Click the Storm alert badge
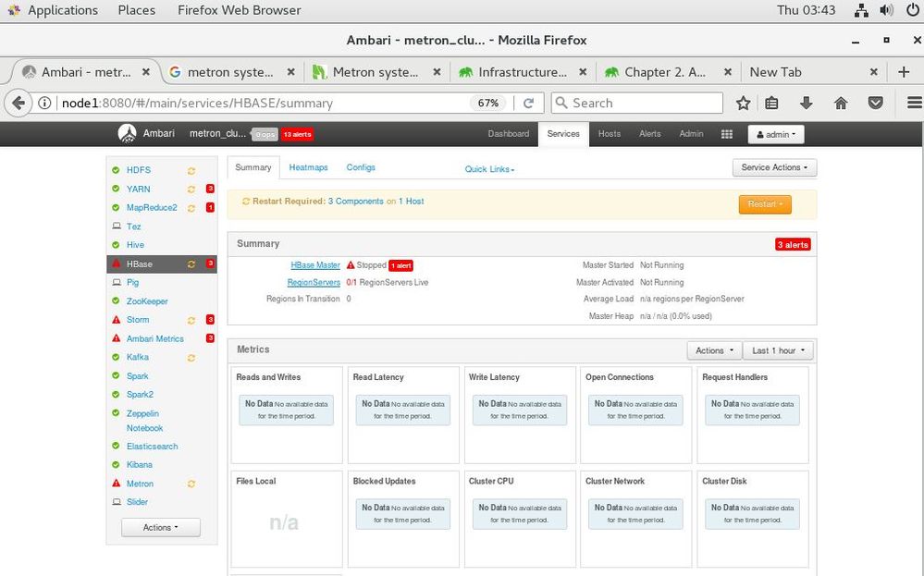This screenshot has width=924, height=576. (x=210, y=319)
